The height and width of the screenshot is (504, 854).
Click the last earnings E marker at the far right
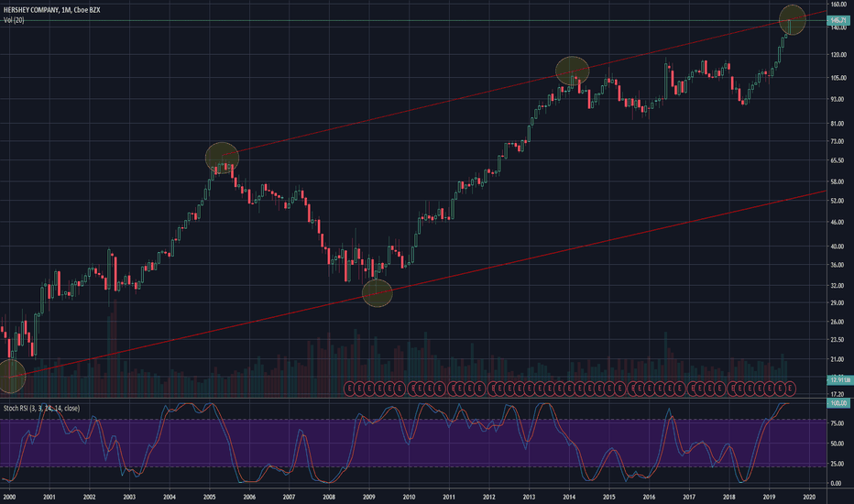click(790, 389)
